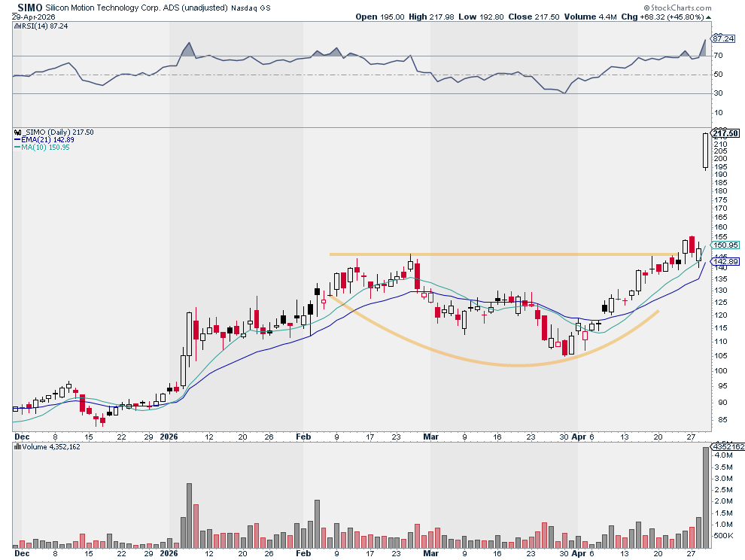Click the 500K label on the volume axis
This screenshot has width=745, height=560.
[x=722, y=536]
